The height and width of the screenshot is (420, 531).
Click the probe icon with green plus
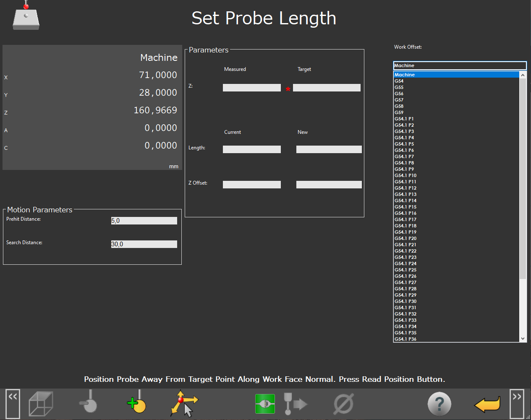coord(137,403)
